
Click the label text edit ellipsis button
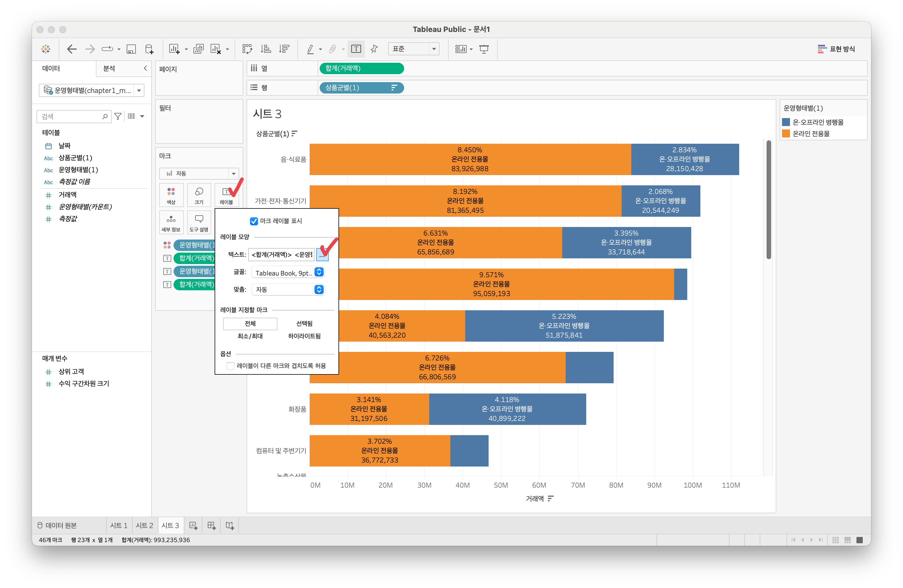point(322,255)
